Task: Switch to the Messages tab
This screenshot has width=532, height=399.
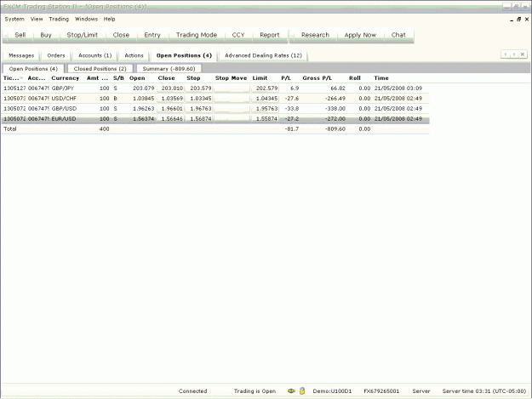Action: tap(21, 55)
